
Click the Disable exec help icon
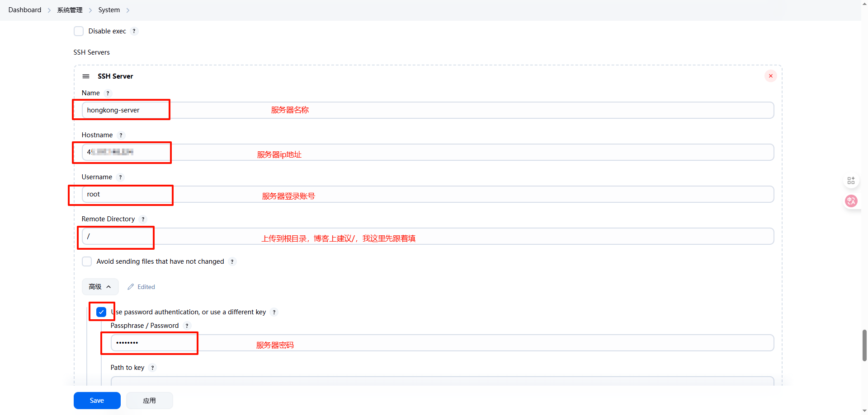[134, 31]
